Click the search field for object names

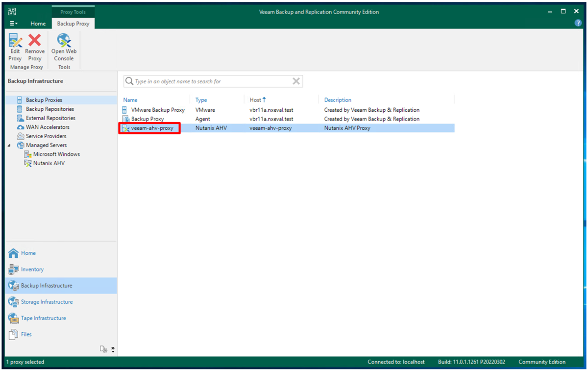213,81
